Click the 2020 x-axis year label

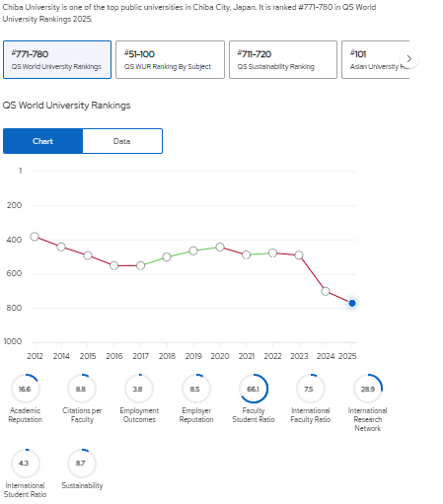(x=220, y=356)
